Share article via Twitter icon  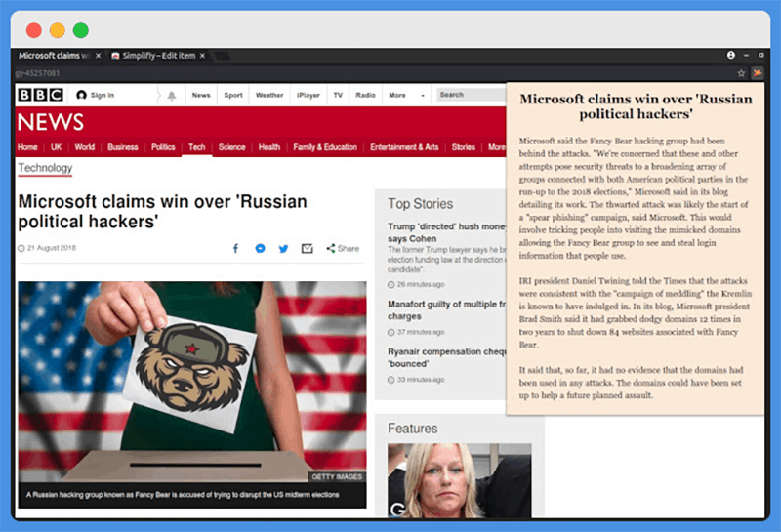pyautogui.click(x=283, y=249)
